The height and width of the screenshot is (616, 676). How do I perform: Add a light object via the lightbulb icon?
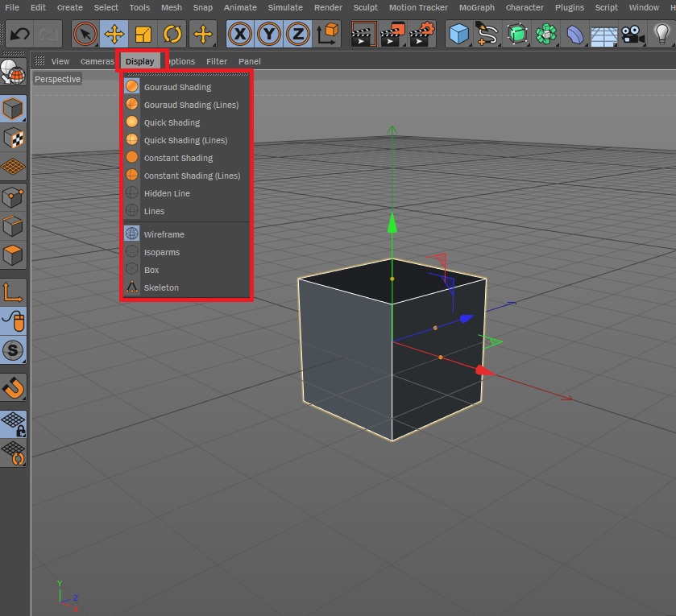pyautogui.click(x=661, y=34)
